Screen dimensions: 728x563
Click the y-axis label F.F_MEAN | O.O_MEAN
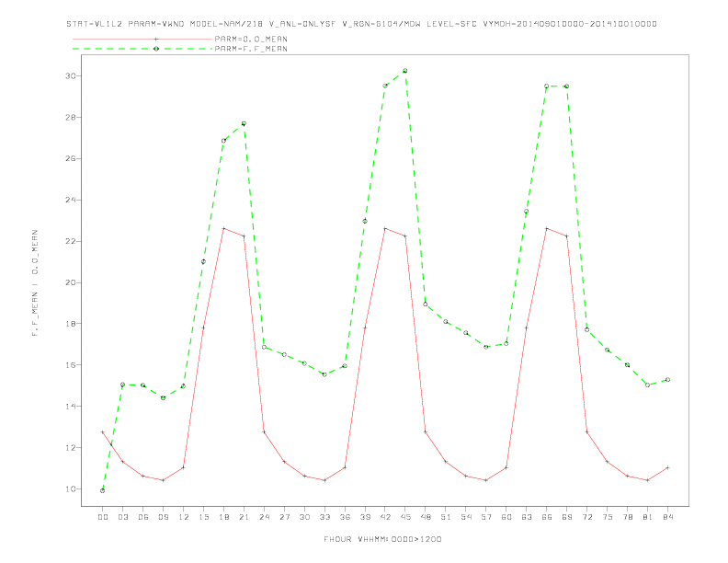pyautogui.click(x=35, y=283)
